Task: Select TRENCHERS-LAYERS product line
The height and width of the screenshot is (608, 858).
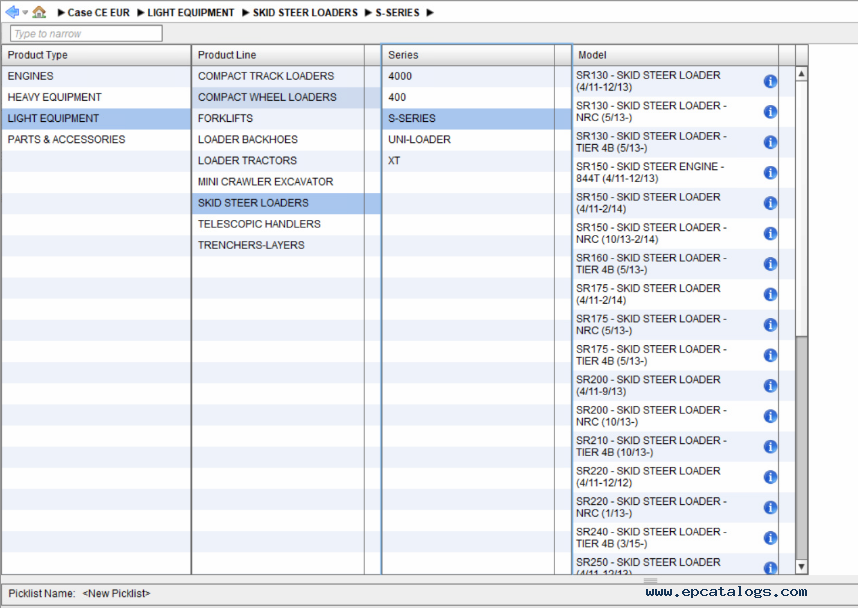Action: (x=286, y=245)
